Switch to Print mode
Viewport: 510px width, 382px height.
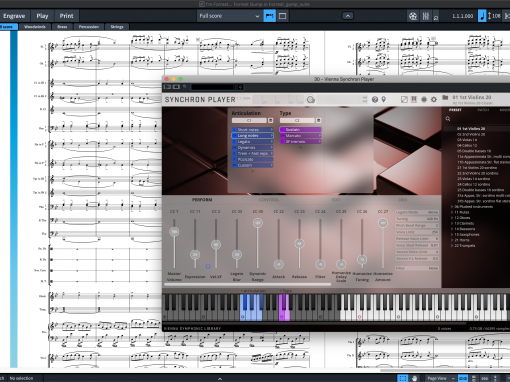coord(66,16)
